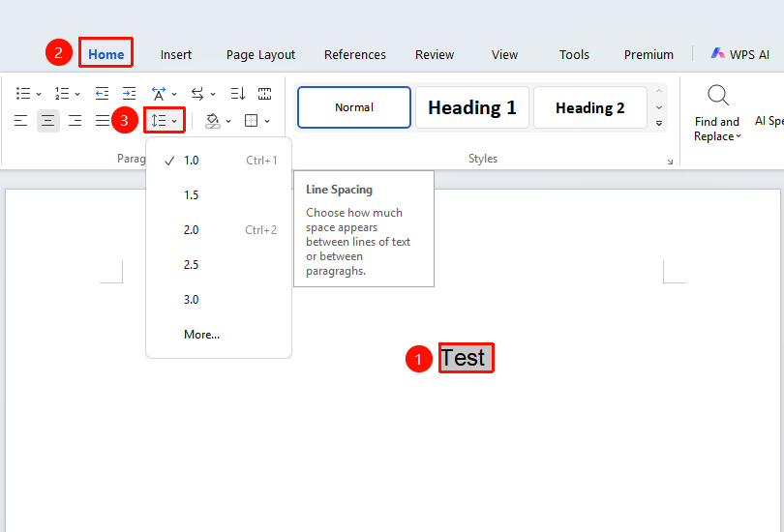The height and width of the screenshot is (532, 784).
Task: Collapse the line spacing dropdown arrow
Action: tap(174, 121)
